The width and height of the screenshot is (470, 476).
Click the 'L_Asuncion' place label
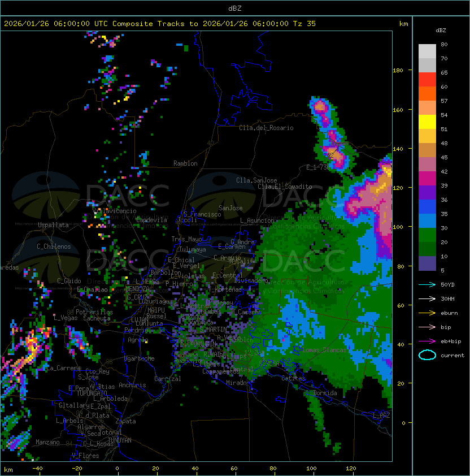click(x=257, y=220)
